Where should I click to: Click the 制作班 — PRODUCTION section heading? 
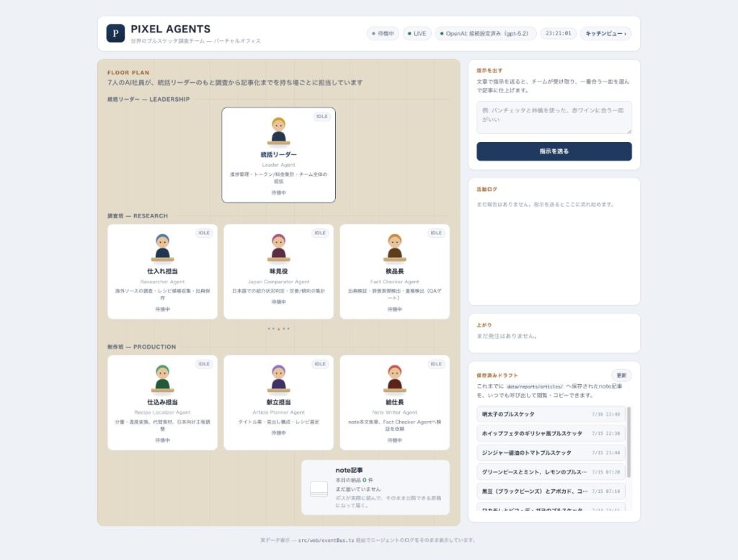[x=142, y=347]
